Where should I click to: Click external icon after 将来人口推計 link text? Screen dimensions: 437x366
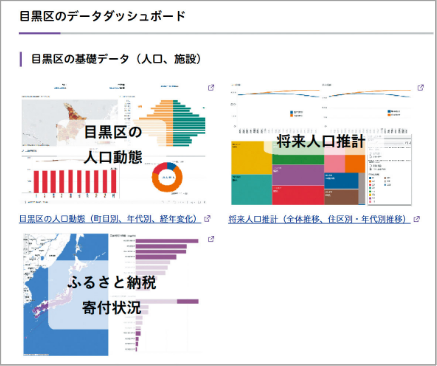click(417, 219)
